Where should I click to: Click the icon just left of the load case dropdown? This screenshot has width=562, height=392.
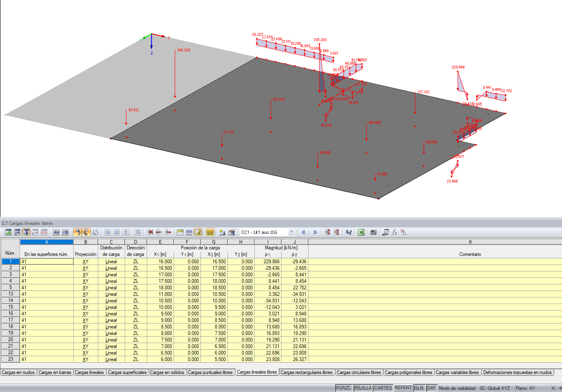[x=231, y=232]
